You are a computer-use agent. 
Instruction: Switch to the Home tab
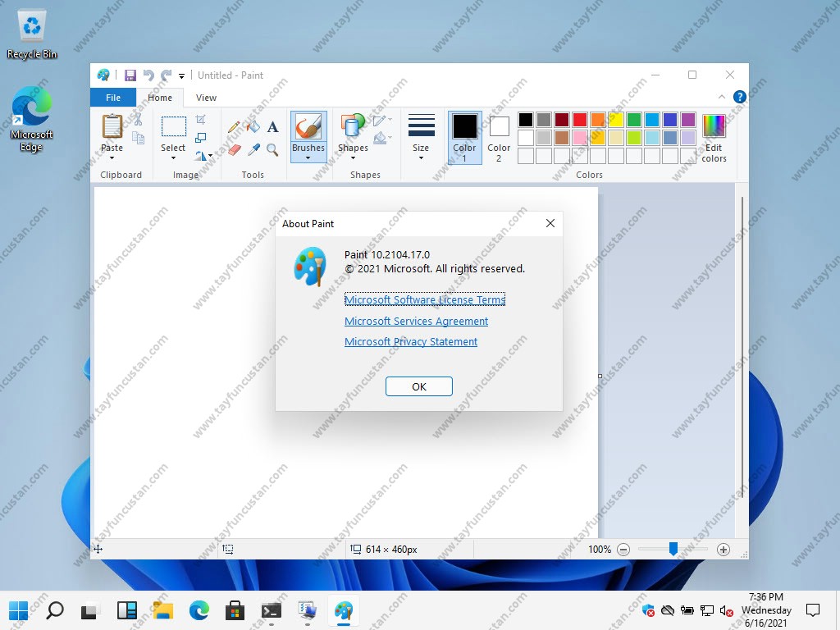160,98
